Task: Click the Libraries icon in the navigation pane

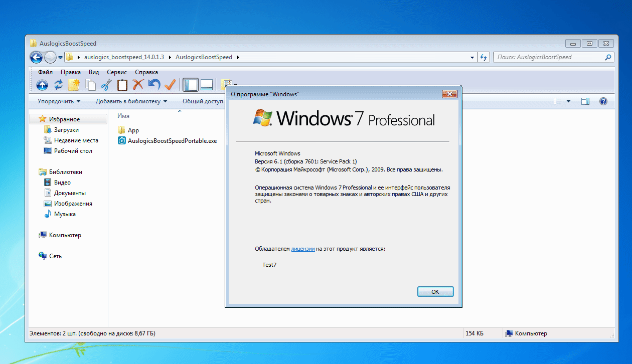Action: click(43, 172)
